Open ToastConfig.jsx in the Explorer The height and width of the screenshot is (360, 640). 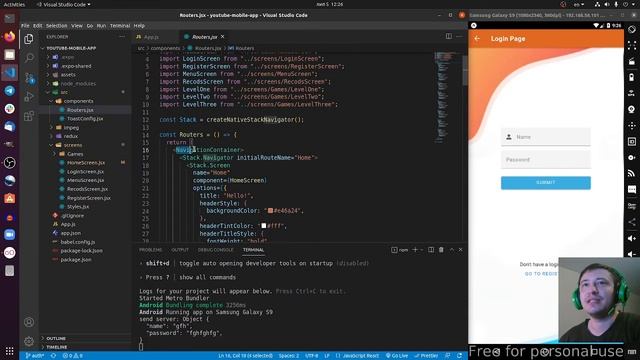click(x=85, y=119)
